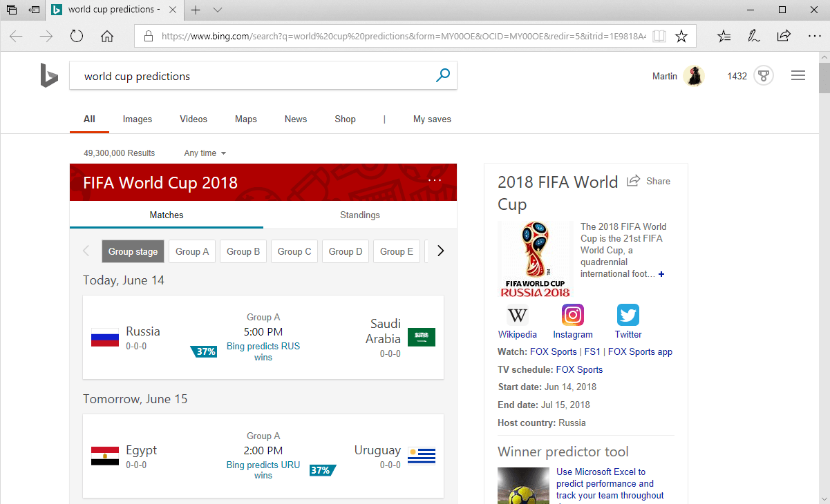
Task: Select the Group D filter
Action: [346, 251]
